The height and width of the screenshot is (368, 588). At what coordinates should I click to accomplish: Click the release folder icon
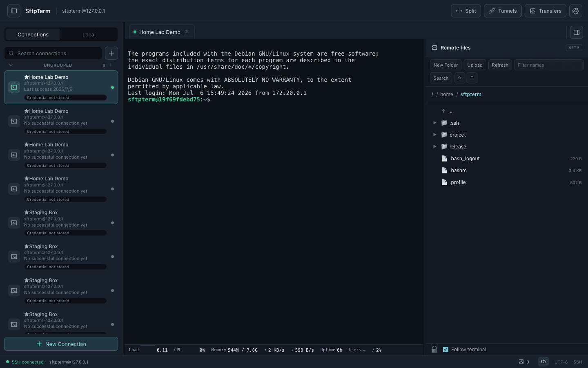click(x=444, y=147)
